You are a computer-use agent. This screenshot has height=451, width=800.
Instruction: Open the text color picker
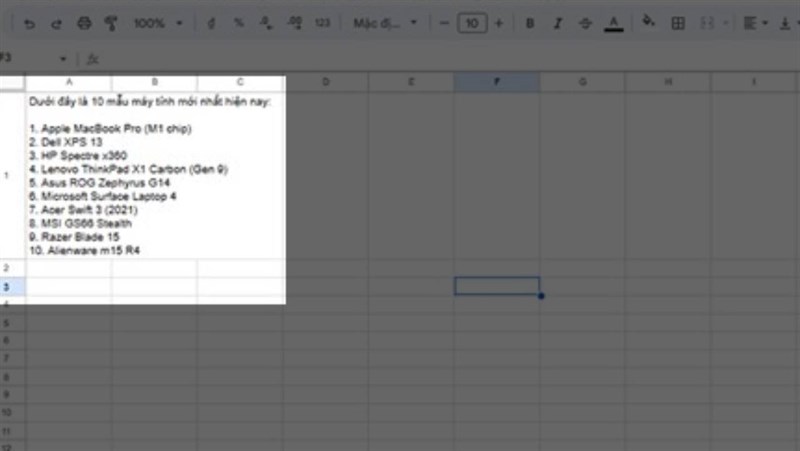click(x=614, y=23)
